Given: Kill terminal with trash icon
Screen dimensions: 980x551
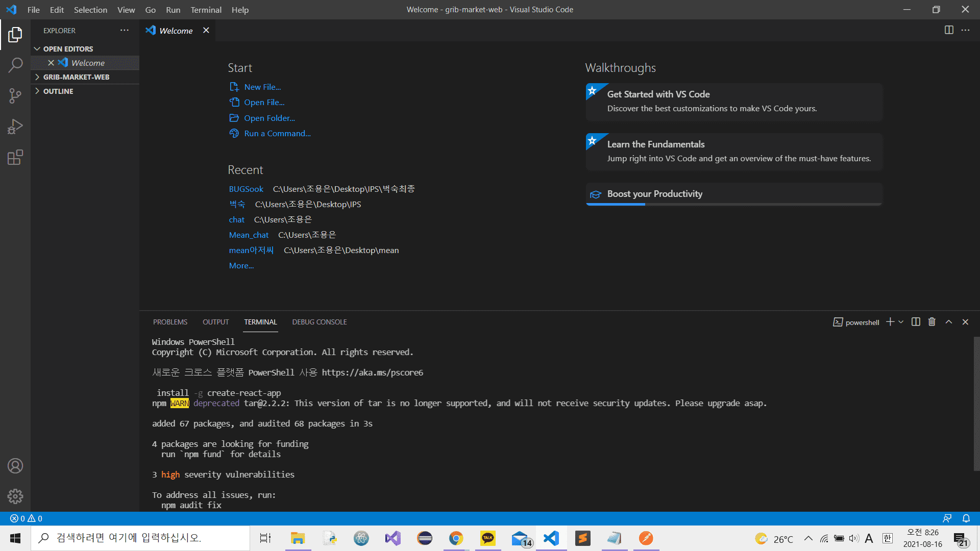Looking at the screenshot, I should point(932,322).
